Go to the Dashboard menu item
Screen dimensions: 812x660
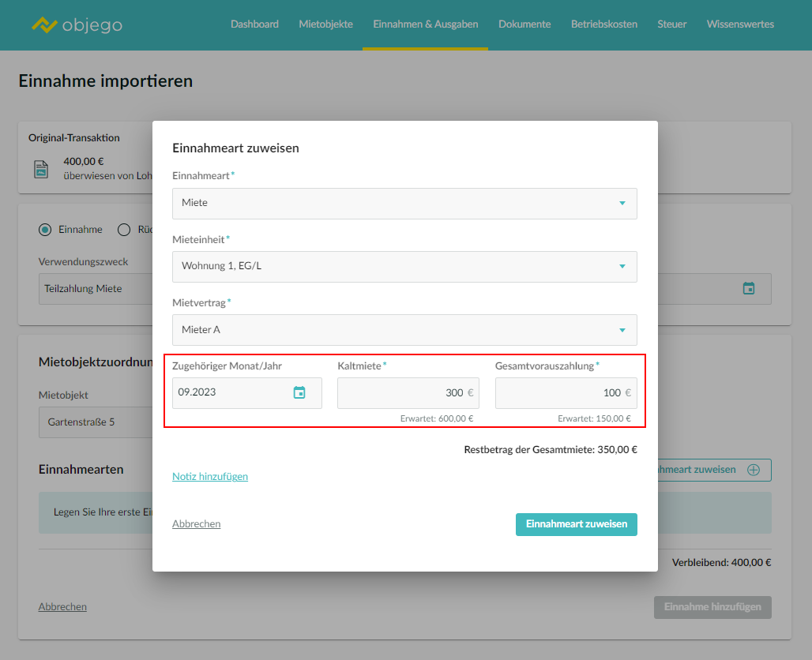(254, 24)
